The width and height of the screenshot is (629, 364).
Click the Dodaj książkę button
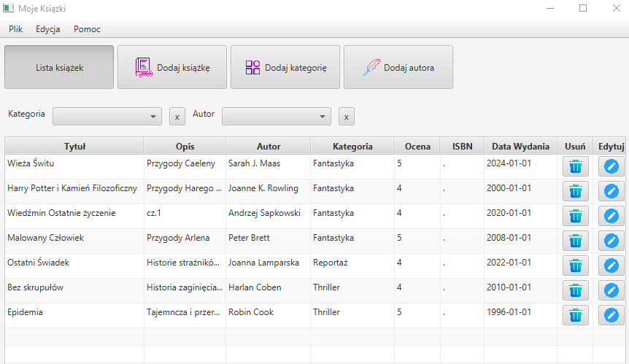tap(172, 68)
